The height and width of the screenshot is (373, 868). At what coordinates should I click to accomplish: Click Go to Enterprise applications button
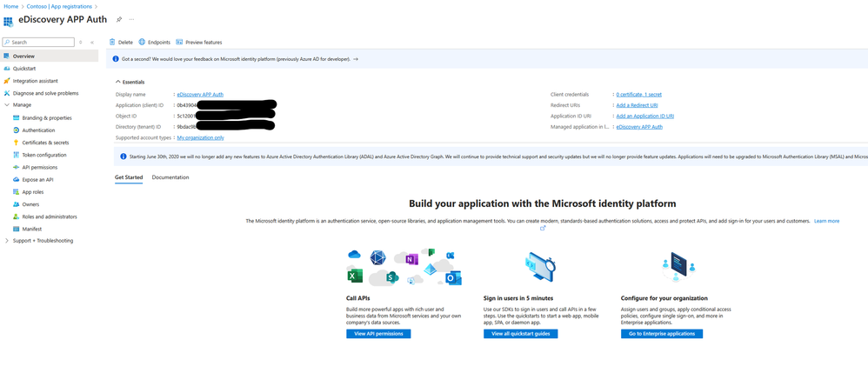[662, 334]
